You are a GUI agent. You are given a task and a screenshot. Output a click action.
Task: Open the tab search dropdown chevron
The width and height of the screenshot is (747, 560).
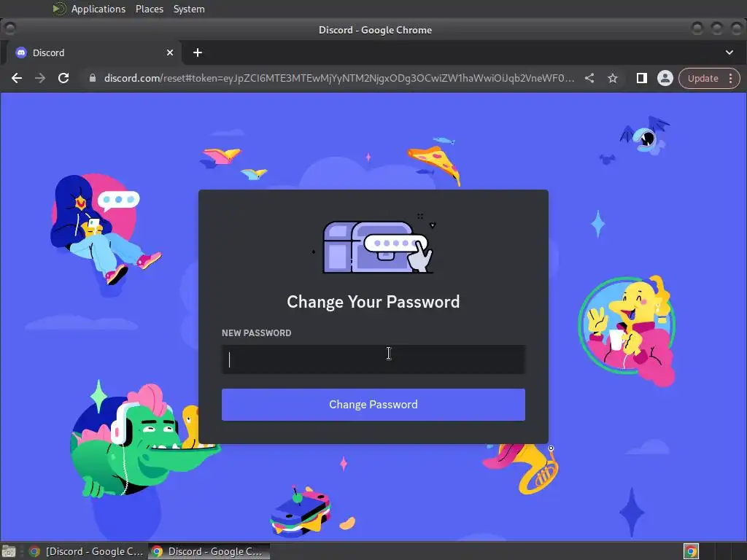pos(729,52)
